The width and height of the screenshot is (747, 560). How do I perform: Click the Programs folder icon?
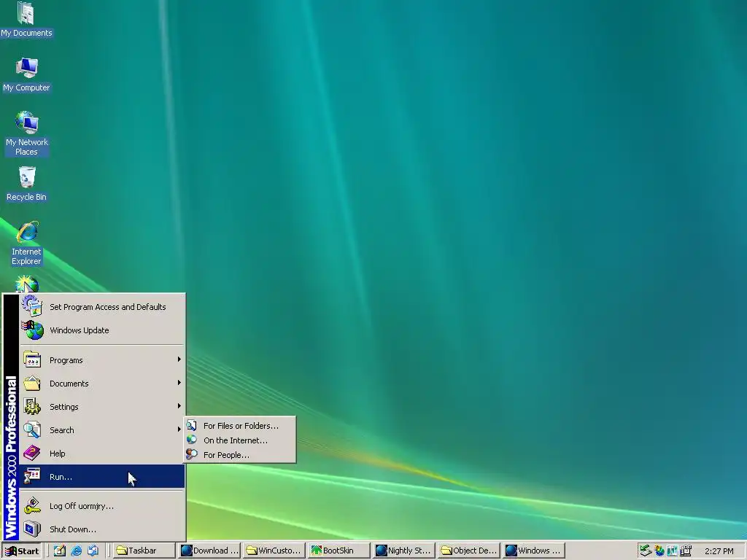tap(32, 360)
